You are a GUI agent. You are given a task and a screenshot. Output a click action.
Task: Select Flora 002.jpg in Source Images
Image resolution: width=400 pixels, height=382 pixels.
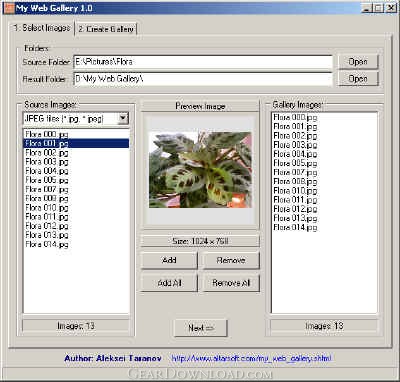[76, 153]
